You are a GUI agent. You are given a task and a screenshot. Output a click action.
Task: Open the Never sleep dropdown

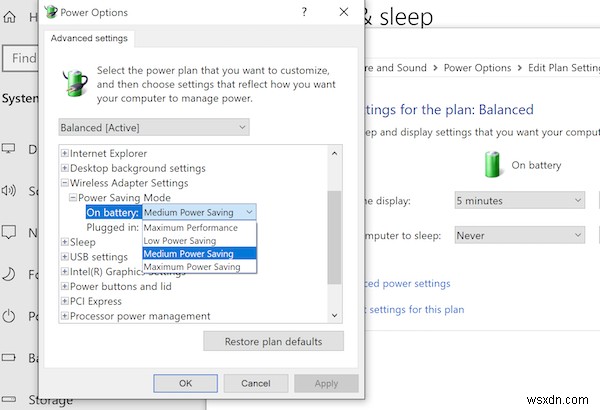[520, 235]
